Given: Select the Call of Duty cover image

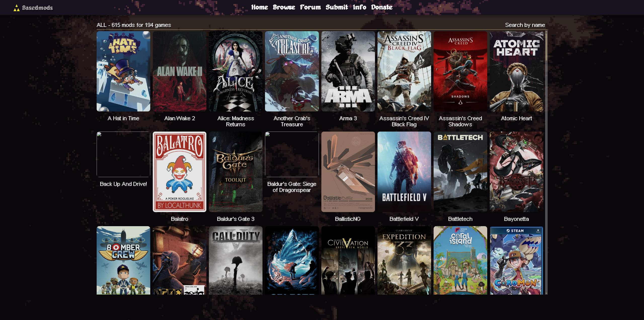Looking at the screenshot, I should pyautogui.click(x=236, y=260).
